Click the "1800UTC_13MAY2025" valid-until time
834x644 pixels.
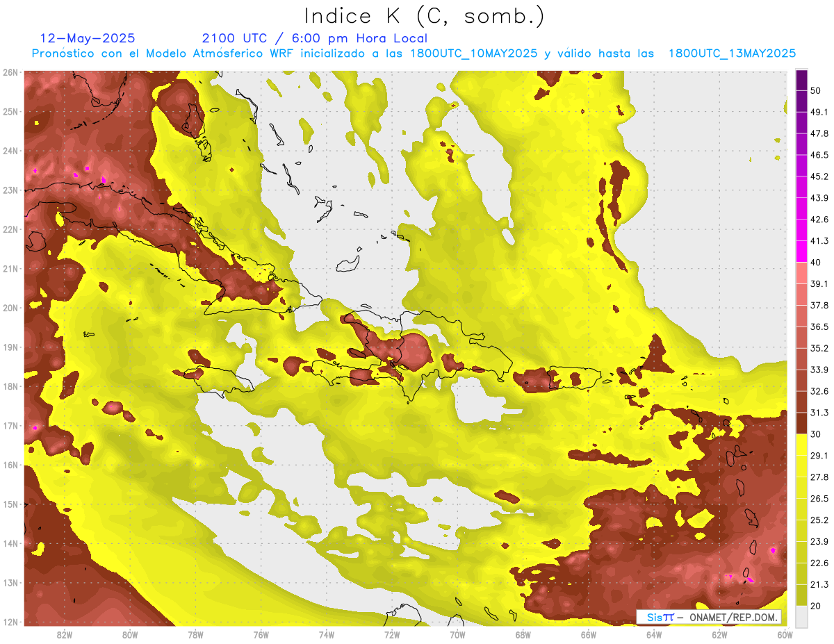[x=732, y=53]
